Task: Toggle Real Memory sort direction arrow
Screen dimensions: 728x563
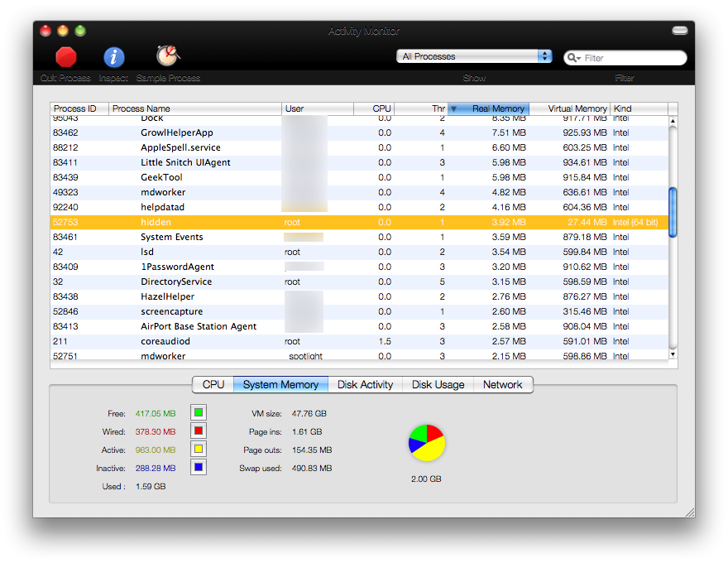Action: pyautogui.click(x=454, y=108)
